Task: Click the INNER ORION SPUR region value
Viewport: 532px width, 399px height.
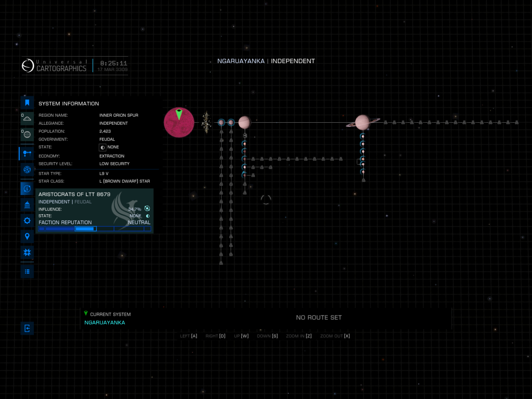Action: click(x=119, y=115)
